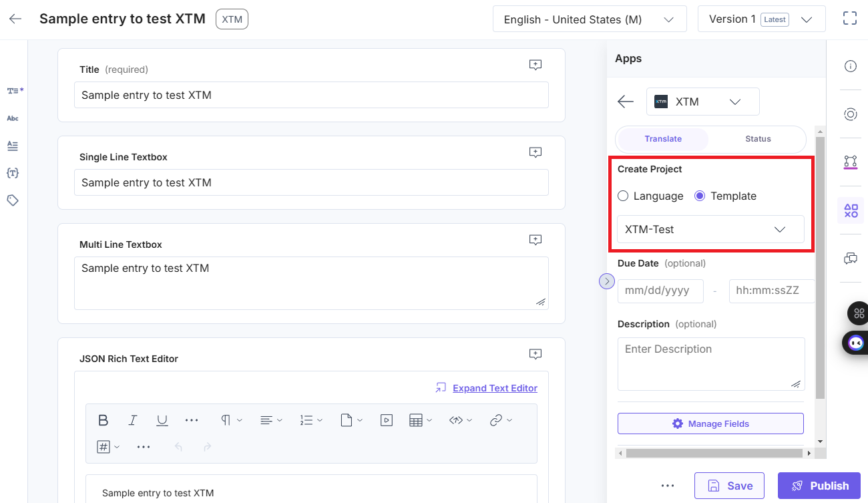Screen dimensions: 868x503
Task: Open text alignment dropdown in editor toolbar
Action: pyautogui.click(x=271, y=420)
